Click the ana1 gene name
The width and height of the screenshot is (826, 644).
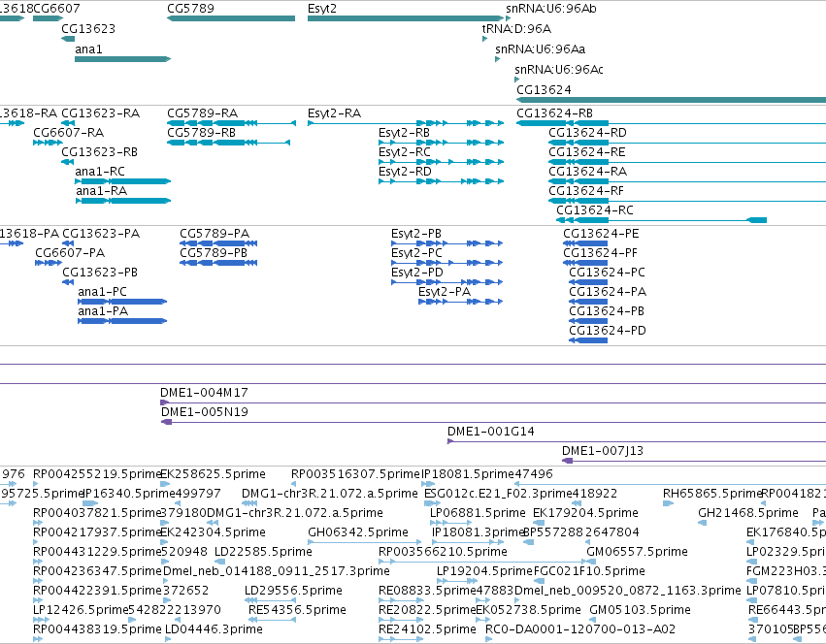tap(88, 49)
